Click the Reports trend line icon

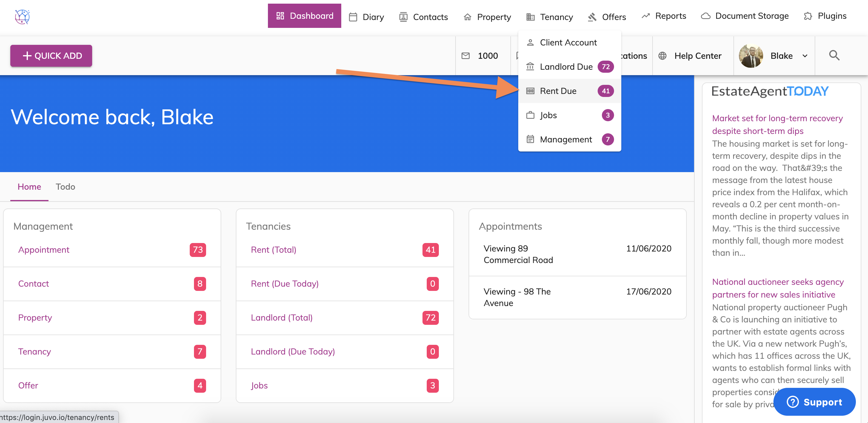tap(645, 16)
